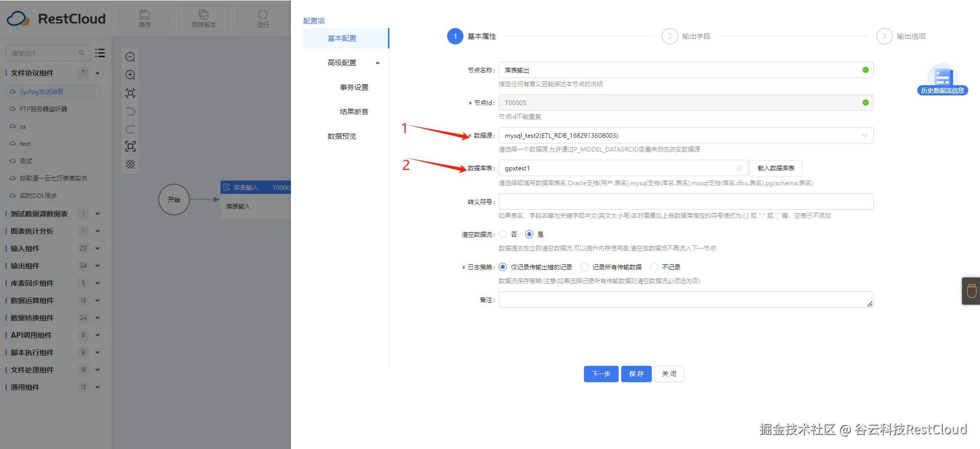Focus the 转义符号 input field
The height and width of the screenshot is (449, 980).
pyautogui.click(x=686, y=202)
